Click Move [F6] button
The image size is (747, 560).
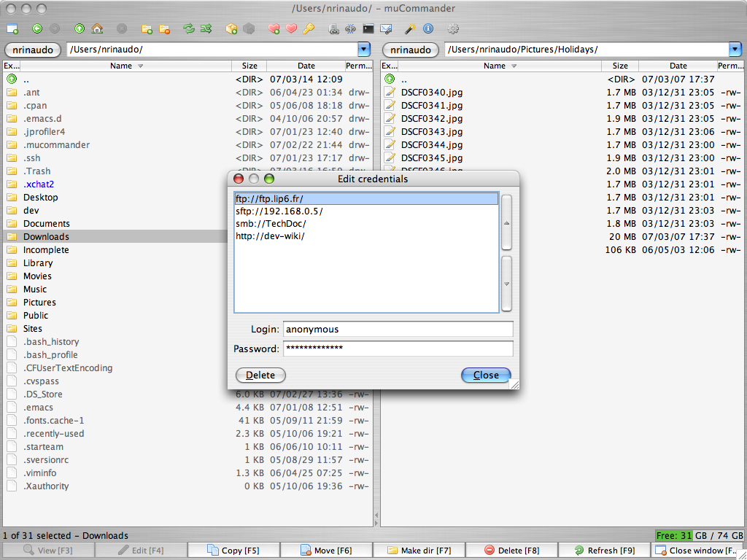point(326,551)
